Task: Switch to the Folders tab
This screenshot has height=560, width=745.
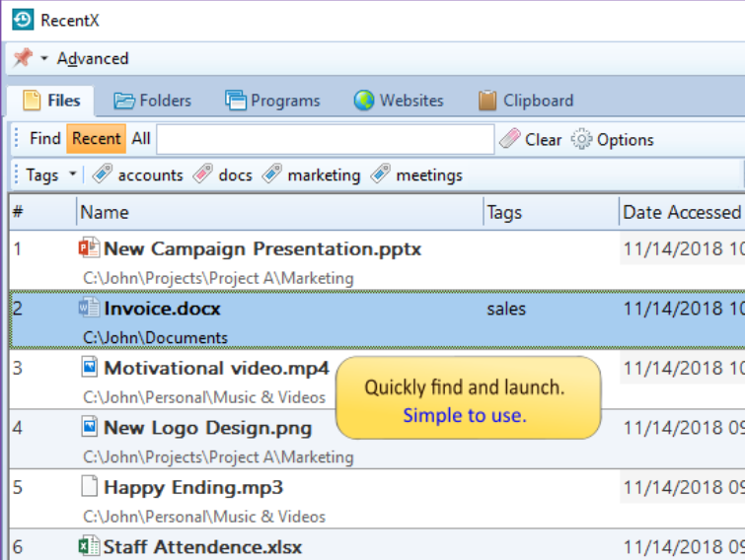Action: (153, 101)
